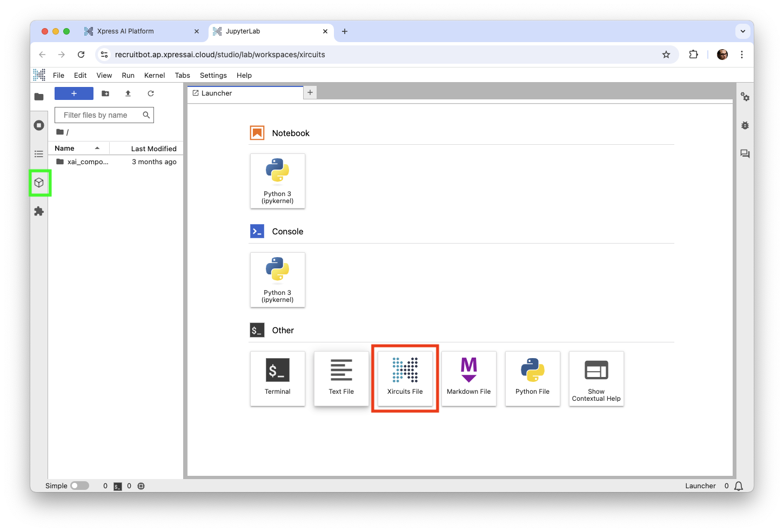Open the Run menu
Screen dimensions: 784x532
point(128,75)
